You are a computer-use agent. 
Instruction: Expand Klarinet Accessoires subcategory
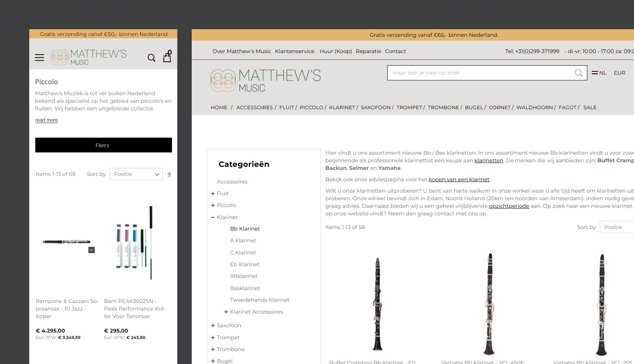226,312
